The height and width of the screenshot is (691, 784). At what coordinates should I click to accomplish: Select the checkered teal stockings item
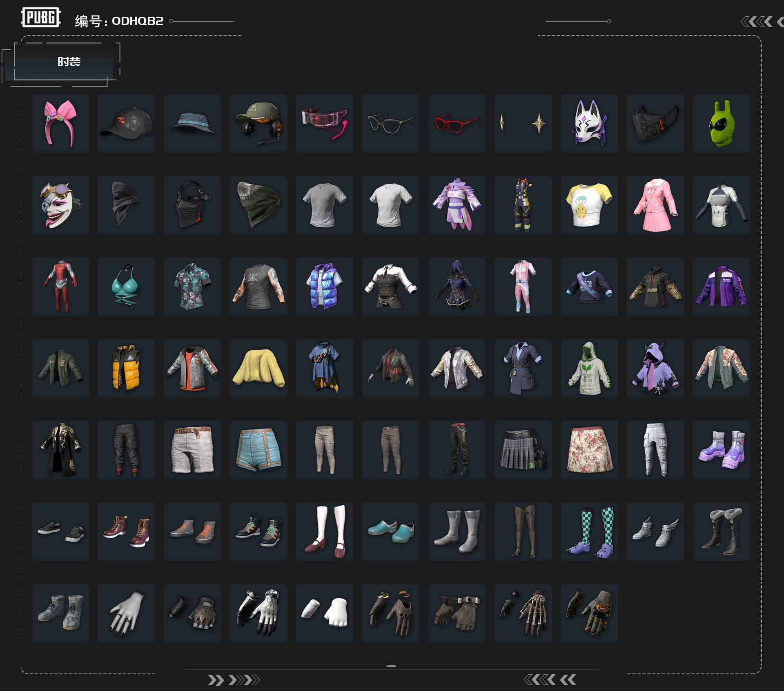coord(589,531)
